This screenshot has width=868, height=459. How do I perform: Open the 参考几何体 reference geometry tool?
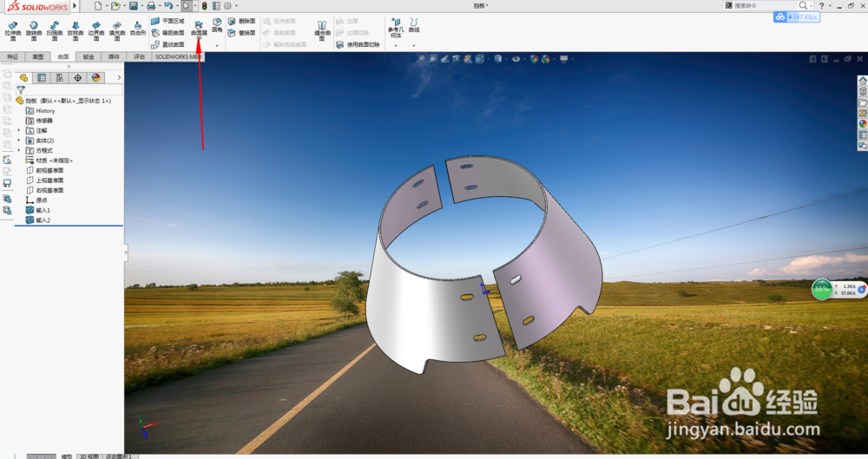tap(395, 29)
